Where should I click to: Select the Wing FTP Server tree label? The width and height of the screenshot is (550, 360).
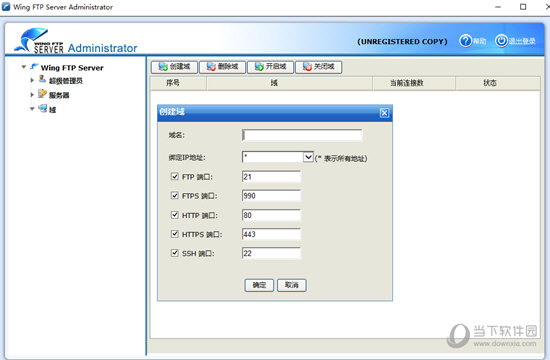tap(72, 68)
